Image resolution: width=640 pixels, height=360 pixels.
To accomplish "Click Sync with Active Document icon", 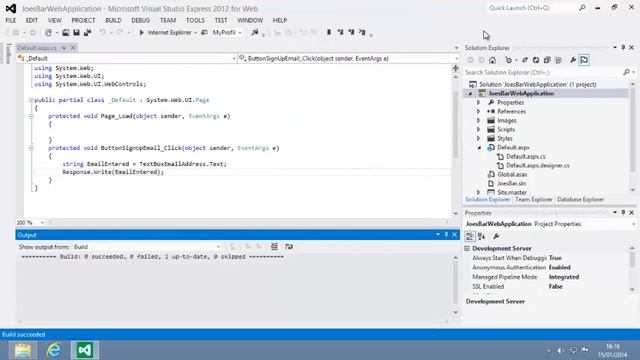I will tap(525, 60).
